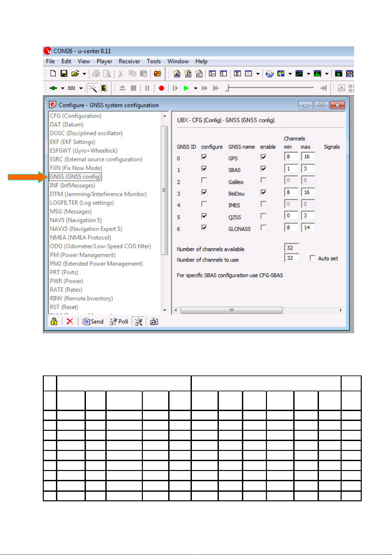Expand the baudrate dropdown arrow
This screenshot has width=392, height=555.
click(x=81, y=88)
